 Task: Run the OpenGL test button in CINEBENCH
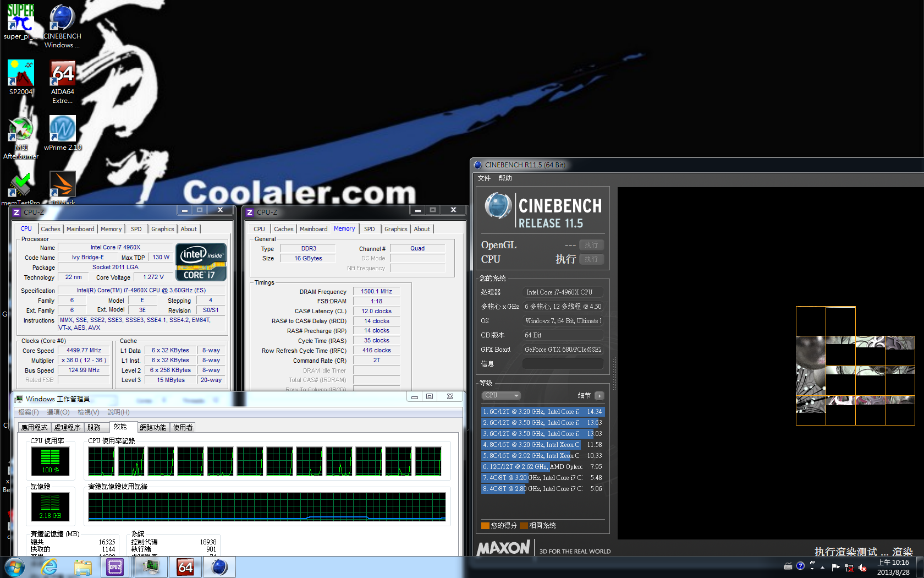pos(591,245)
